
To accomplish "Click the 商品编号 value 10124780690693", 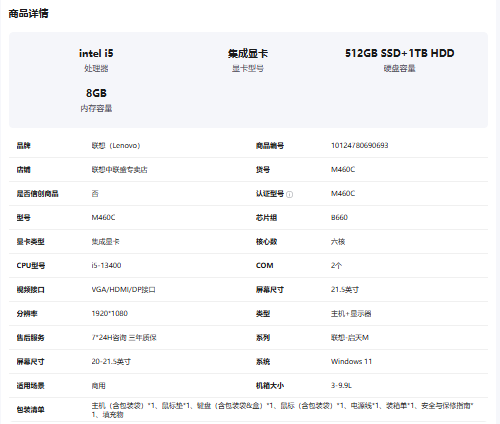I will (x=359, y=145).
